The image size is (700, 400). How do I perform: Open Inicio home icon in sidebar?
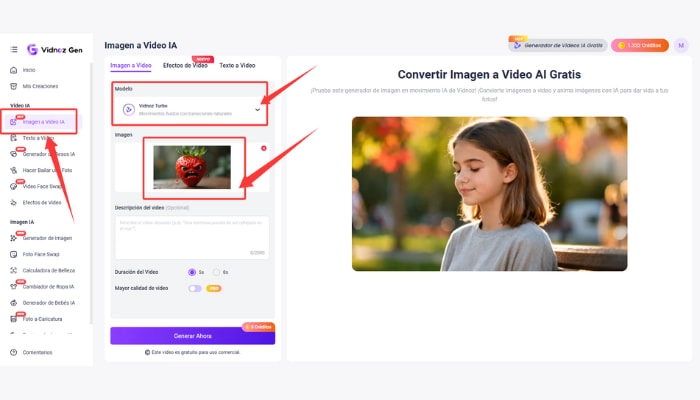(13, 70)
